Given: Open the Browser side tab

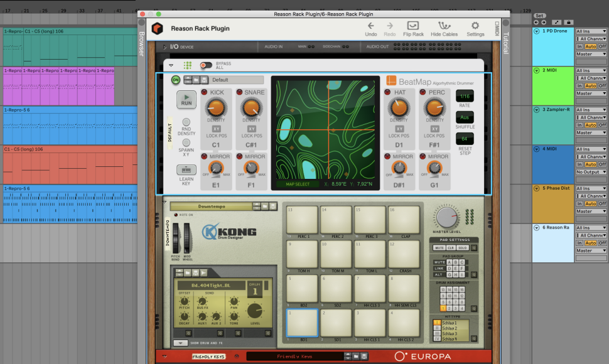Looking at the screenshot, I should 141,44.
